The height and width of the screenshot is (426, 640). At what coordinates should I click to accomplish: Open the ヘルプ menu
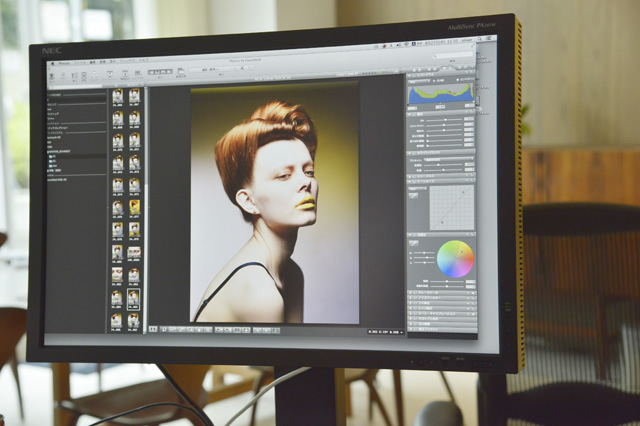[143, 60]
